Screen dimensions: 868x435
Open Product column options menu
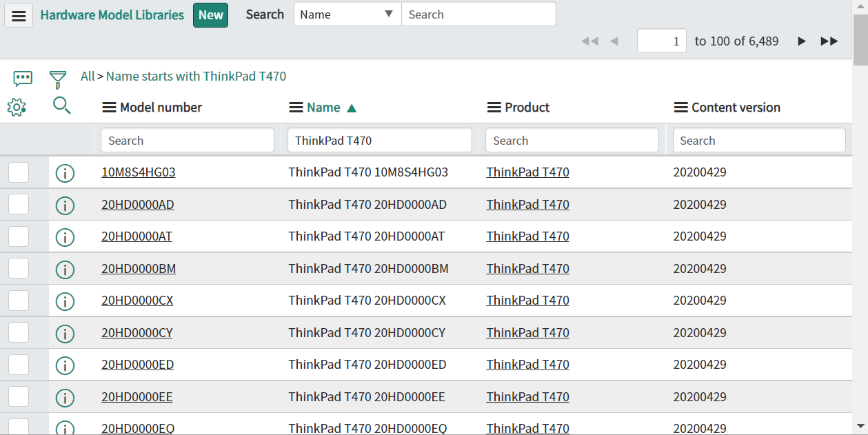click(x=494, y=108)
